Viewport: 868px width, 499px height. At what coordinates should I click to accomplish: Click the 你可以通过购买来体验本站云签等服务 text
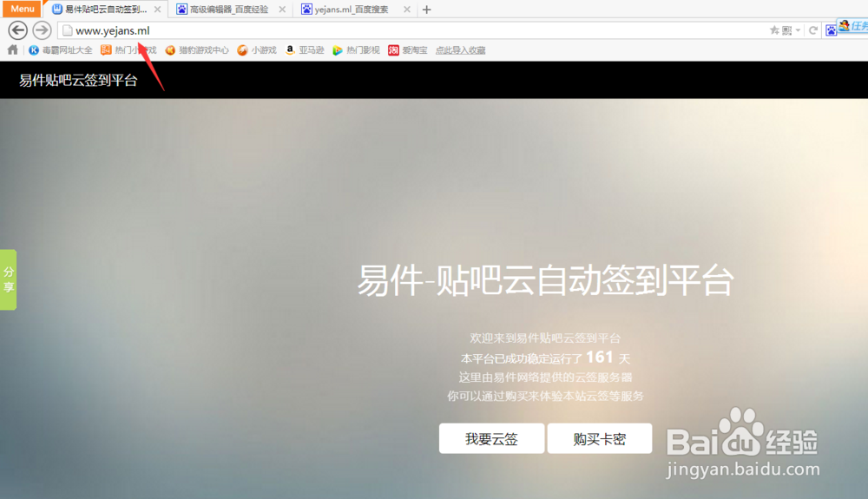click(545, 396)
